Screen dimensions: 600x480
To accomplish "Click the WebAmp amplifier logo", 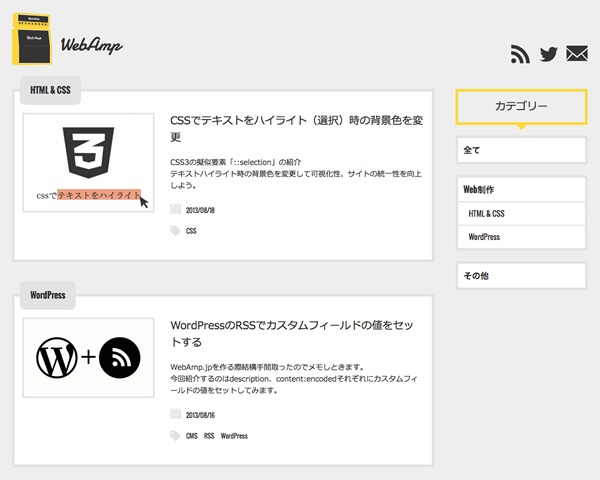I will pos(32,39).
